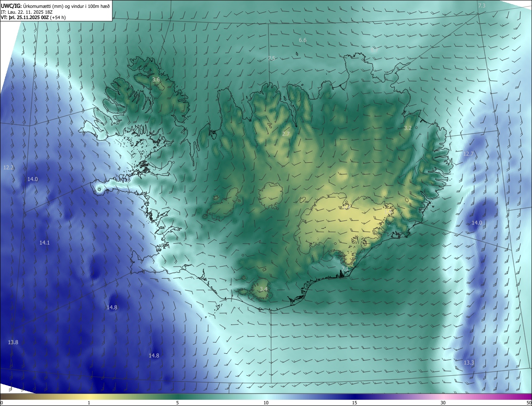532x406 pixels.
Task: Click the 3.2 precipitation value
Action: [x=408, y=128]
